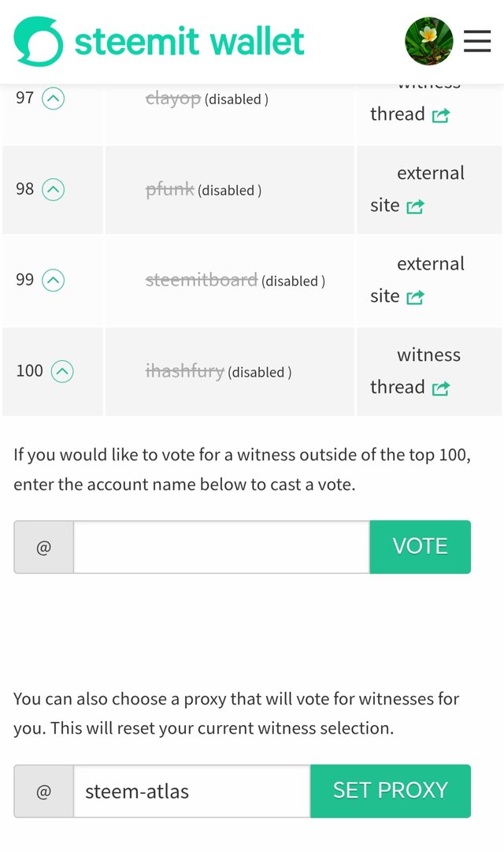Upvote witness ranked 99
The image size is (504, 852).
(x=53, y=281)
